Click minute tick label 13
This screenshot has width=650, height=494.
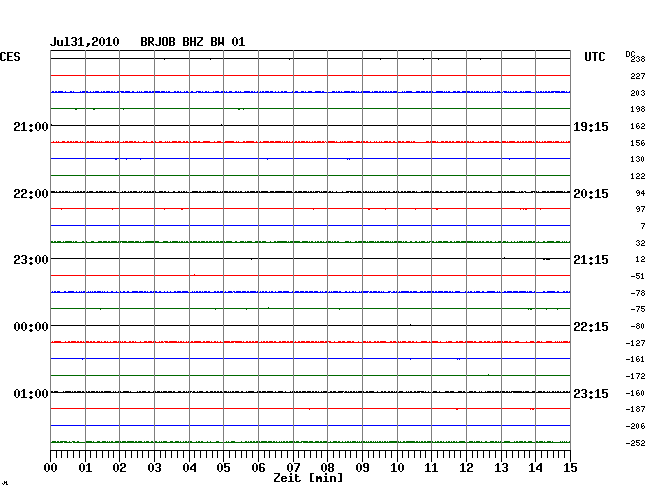coord(501,468)
